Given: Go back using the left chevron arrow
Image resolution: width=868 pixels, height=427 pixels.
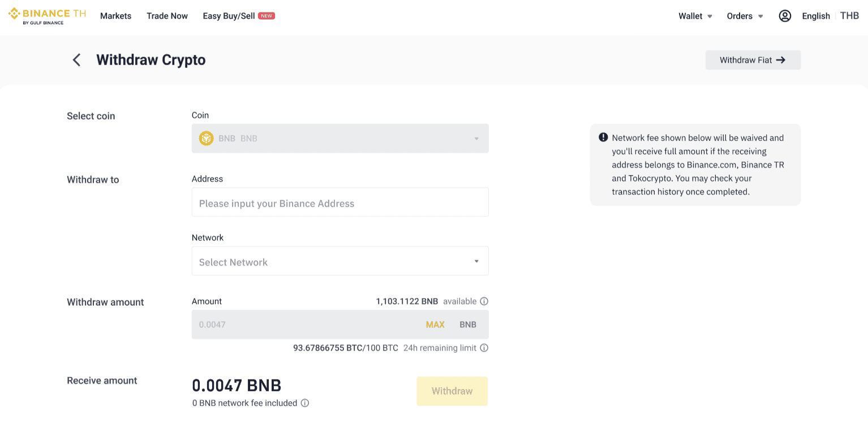Looking at the screenshot, I should click(76, 60).
